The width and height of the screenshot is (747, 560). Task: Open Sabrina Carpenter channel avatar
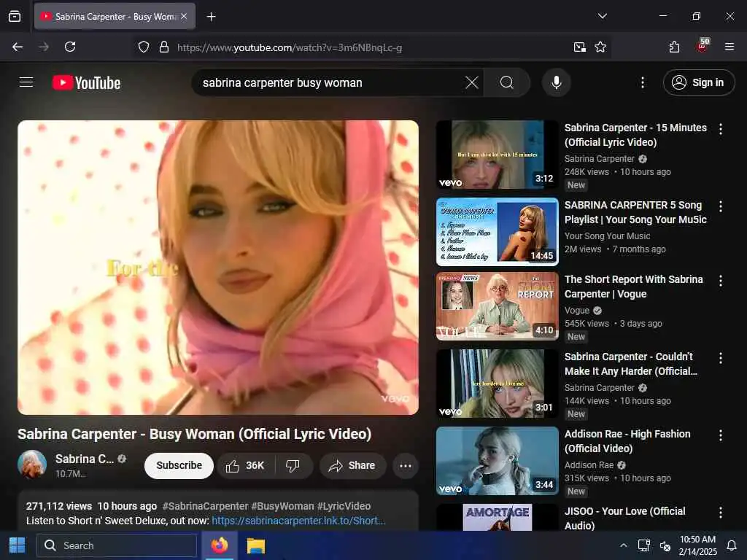pos(32,464)
